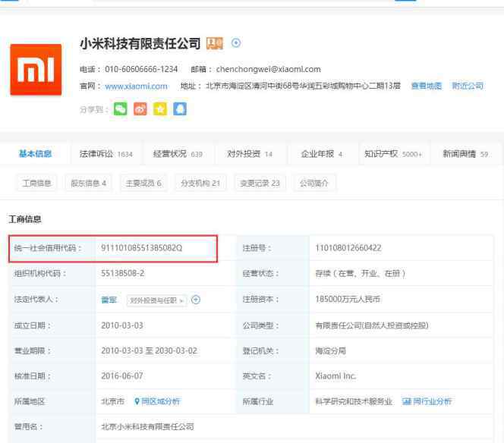The image size is (504, 443).
Task: Click 查看地图 to view the map
Action: coord(426,86)
